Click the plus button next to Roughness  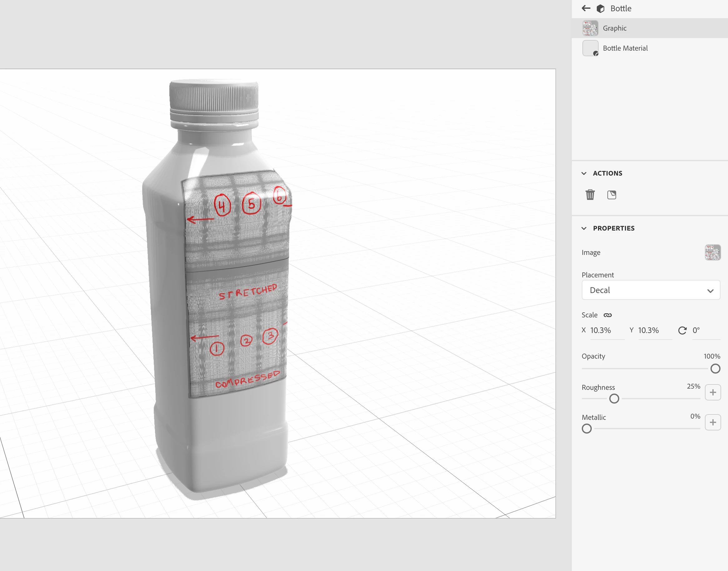(713, 392)
